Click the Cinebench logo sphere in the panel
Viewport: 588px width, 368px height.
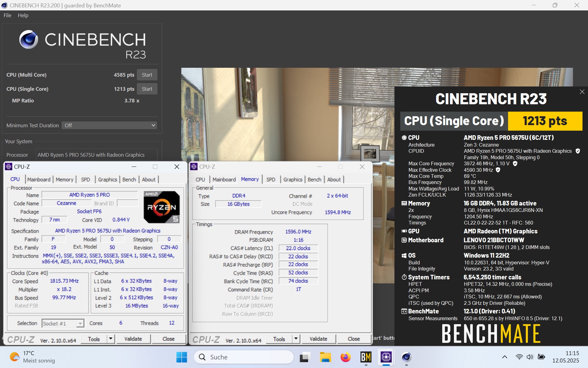(x=28, y=40)
